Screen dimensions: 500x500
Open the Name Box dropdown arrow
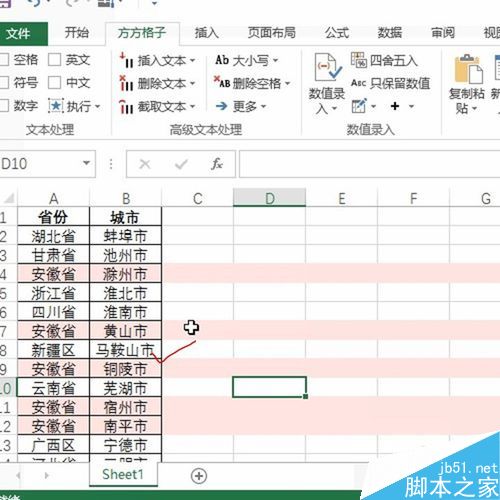pyautogui.click(x=86, y=163)
